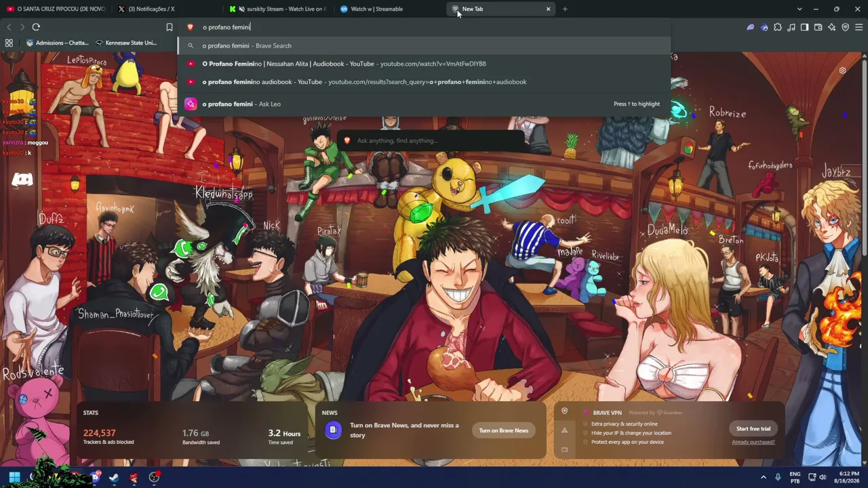868x488 pixels.
Task: Open the Brave Wallet icon
Action: (x=818, y=27)
